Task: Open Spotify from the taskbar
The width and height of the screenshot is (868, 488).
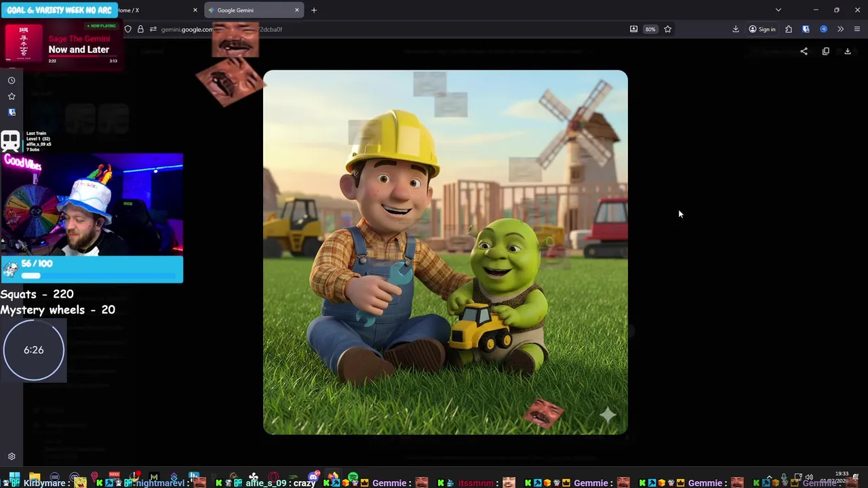Action: tap(353, 477)
